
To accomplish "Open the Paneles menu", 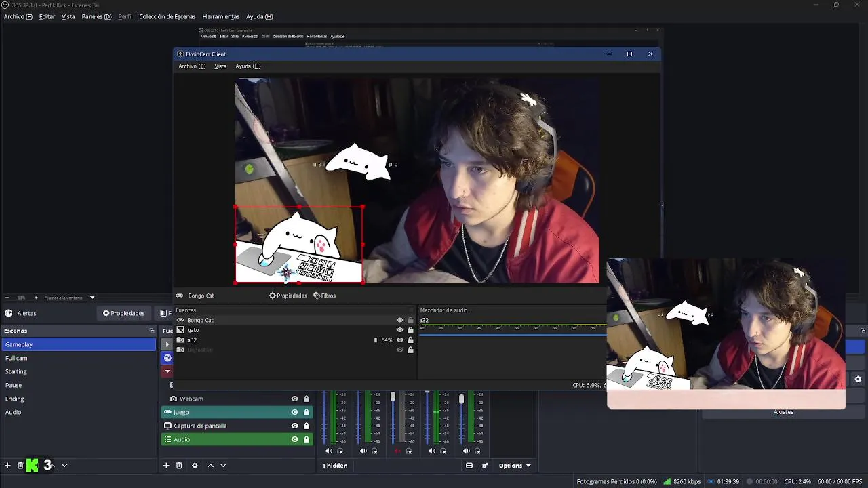I will (96, 16).
